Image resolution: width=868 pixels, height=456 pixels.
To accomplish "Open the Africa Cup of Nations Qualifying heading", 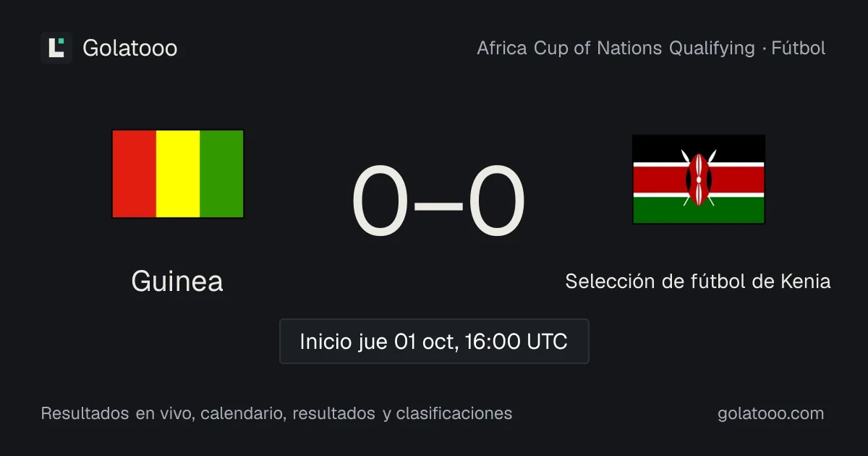I will [x=616, y=48].
